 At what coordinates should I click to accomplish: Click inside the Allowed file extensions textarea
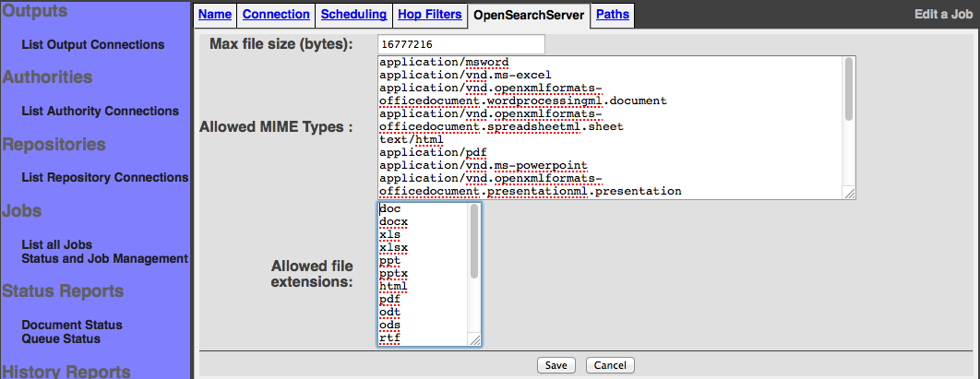[x=423, y=274]
